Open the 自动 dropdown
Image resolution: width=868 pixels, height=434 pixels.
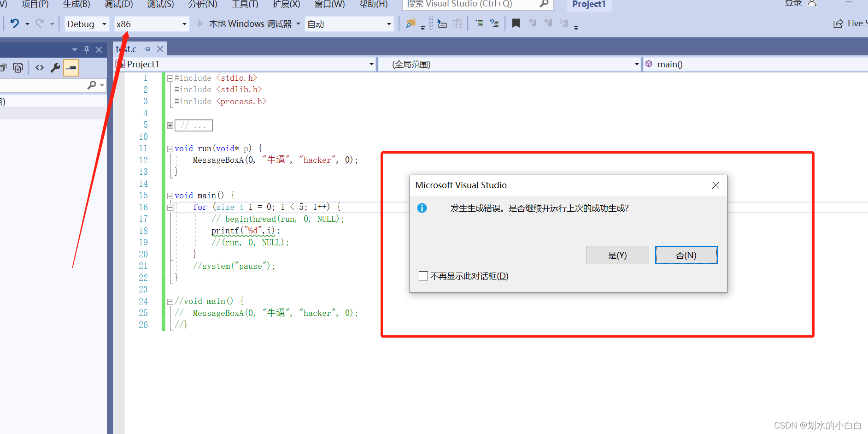click(x=349, y=24)
